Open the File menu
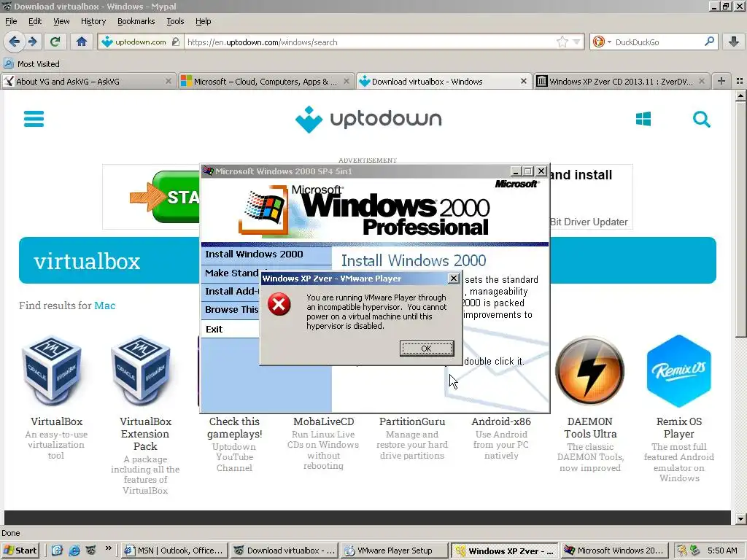The width and height of the screenshot is (747, 560). pyautogui.click(x=11, y=21)
